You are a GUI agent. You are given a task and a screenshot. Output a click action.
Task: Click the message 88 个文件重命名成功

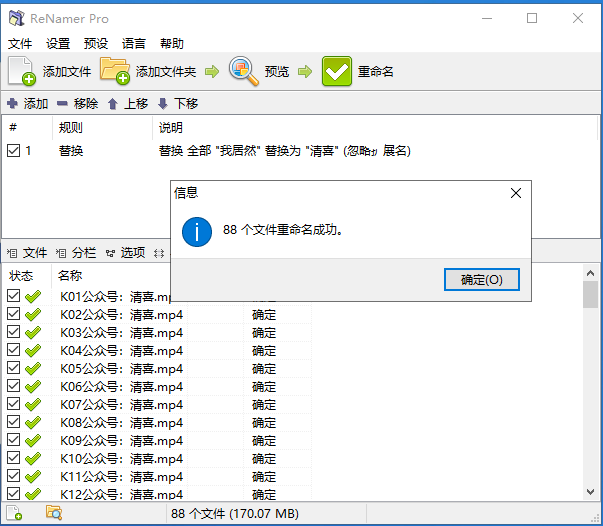click(283, 230)
